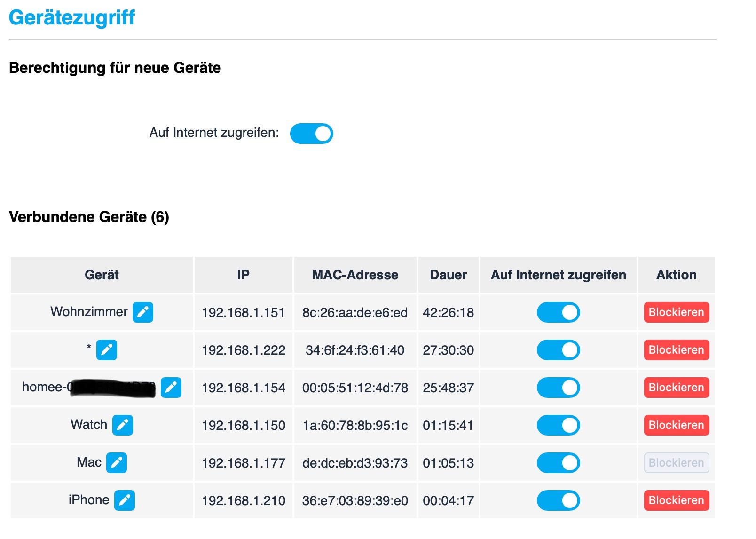756x539 pixels.
Task: Edit the Wohnzimmer device name
Action: 143,312
